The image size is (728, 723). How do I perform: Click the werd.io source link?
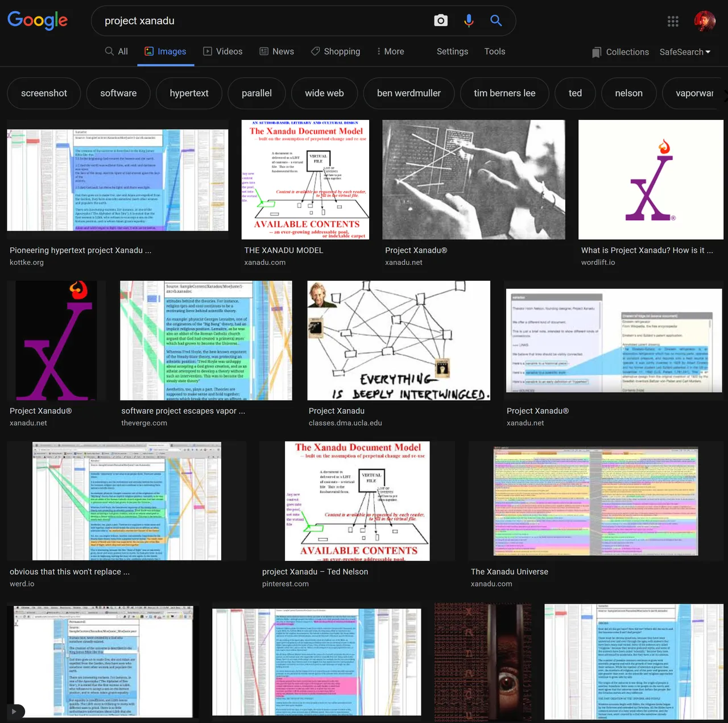click(22, 584)
